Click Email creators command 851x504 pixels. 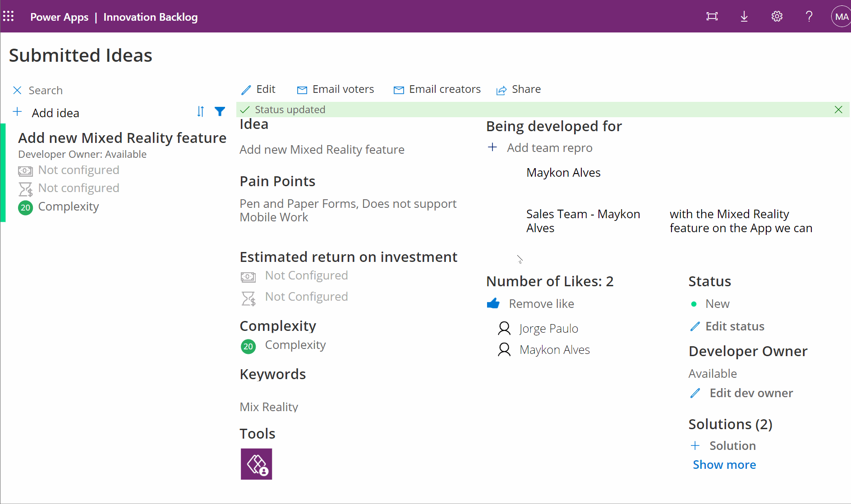pyautogui.click(x=437, y=89)
